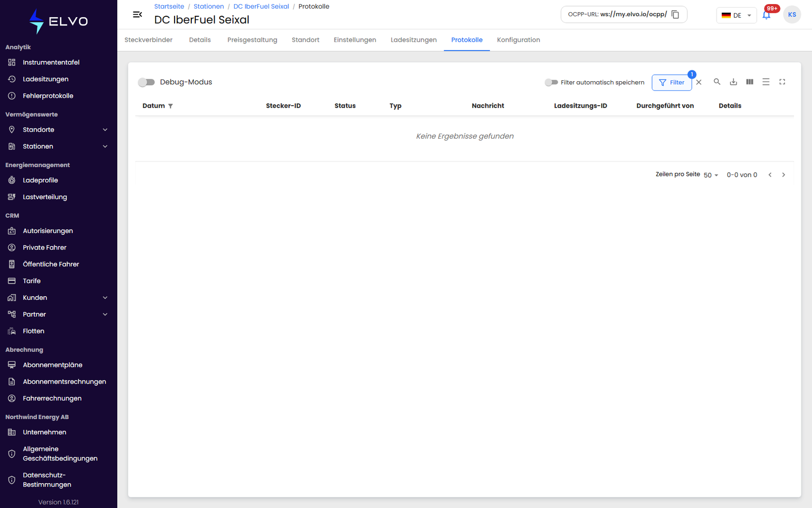Download logs with the export icon

point(733,82)
